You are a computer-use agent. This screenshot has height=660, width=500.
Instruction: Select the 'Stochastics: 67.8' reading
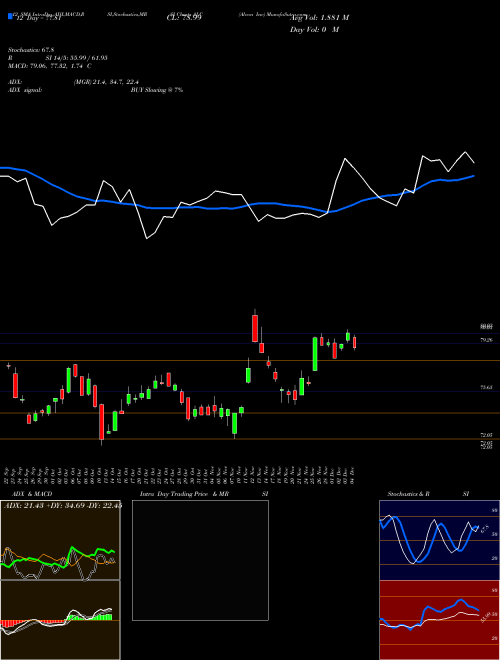point(29,50)
